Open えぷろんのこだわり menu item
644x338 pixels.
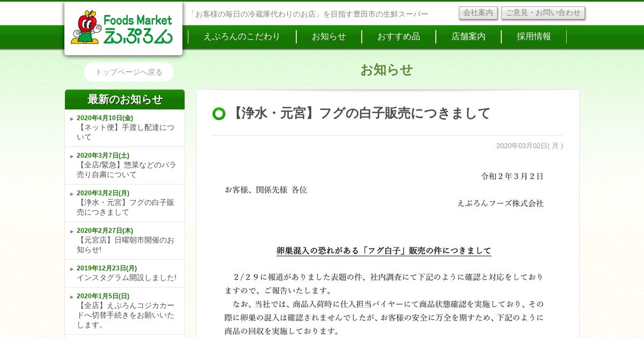coord(242,36)
